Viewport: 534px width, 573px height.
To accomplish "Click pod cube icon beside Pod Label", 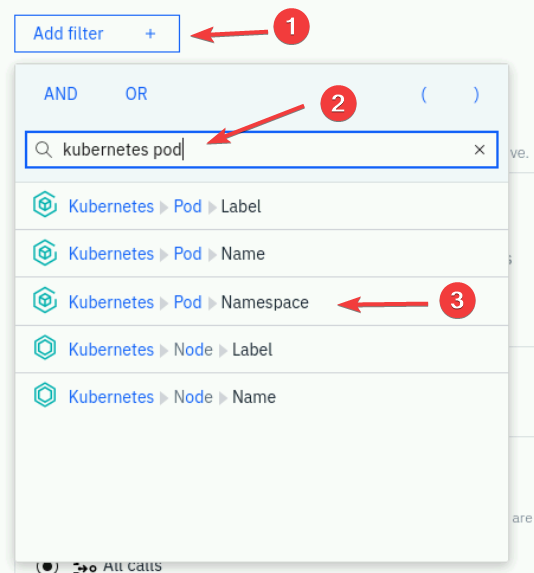I will [x=45, y=204].
